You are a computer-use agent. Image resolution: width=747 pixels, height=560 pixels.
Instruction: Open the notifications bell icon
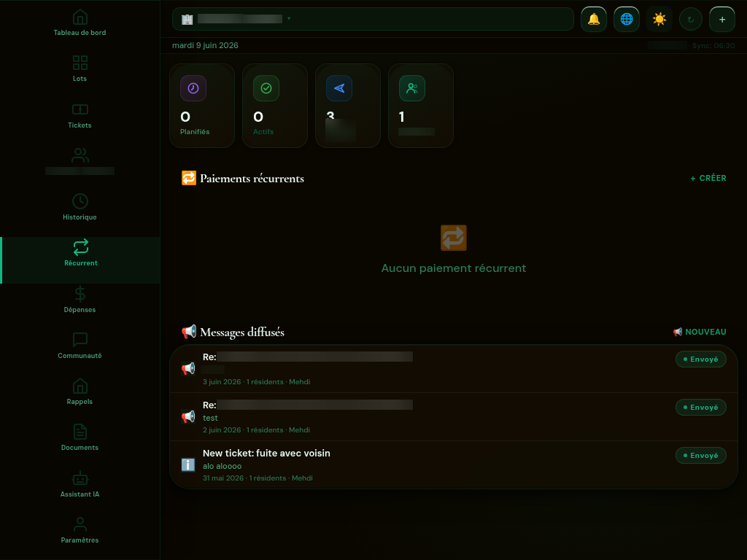pos(594,20)
